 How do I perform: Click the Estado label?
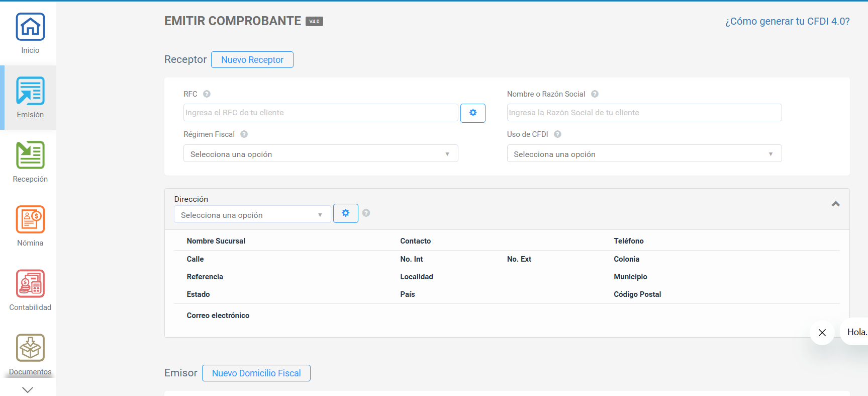point(198,294)
